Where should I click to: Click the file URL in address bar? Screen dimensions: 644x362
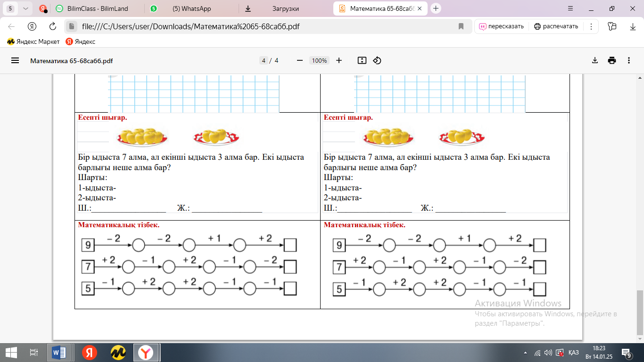coord(190,26)
